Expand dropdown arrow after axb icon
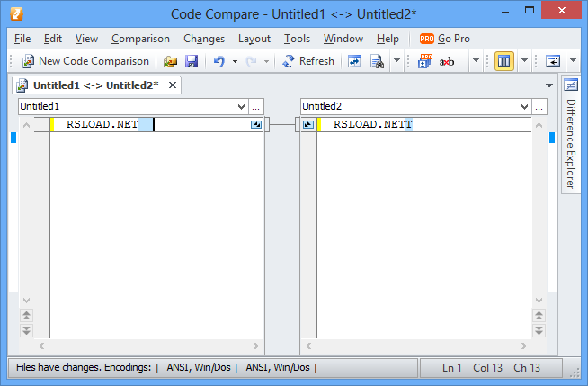The height and width of the screenshot is (386, 588). tap(476, 60)
